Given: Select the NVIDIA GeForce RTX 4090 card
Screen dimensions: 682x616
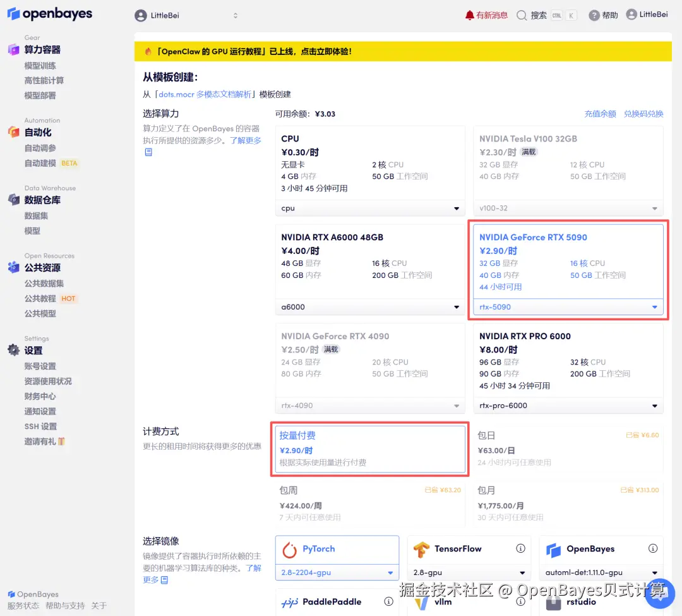Looking at the screenshot, I should click(x=370, y=368).
